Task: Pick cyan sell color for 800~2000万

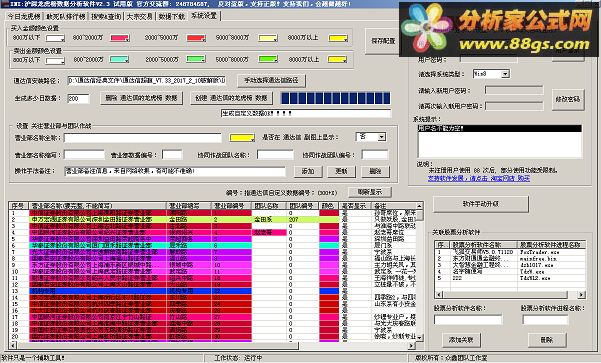Action: coord(119,59)
